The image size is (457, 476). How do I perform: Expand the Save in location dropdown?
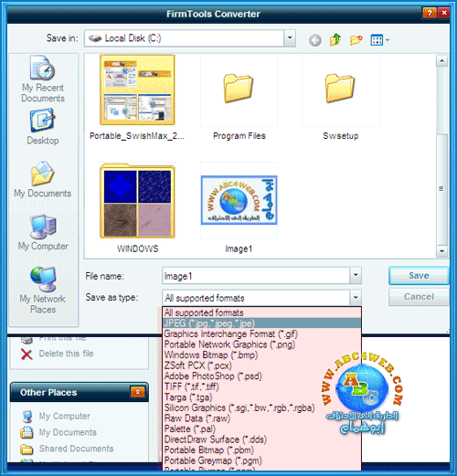(290, 38)
